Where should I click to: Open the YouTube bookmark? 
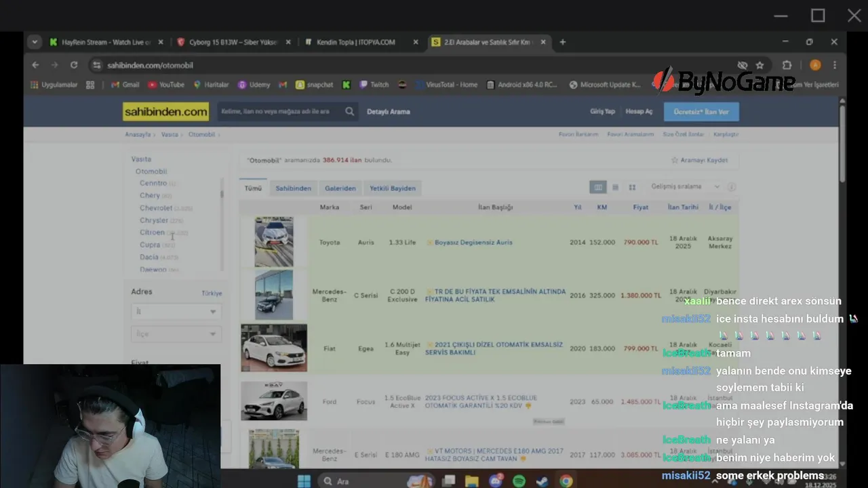pos(166,85)
